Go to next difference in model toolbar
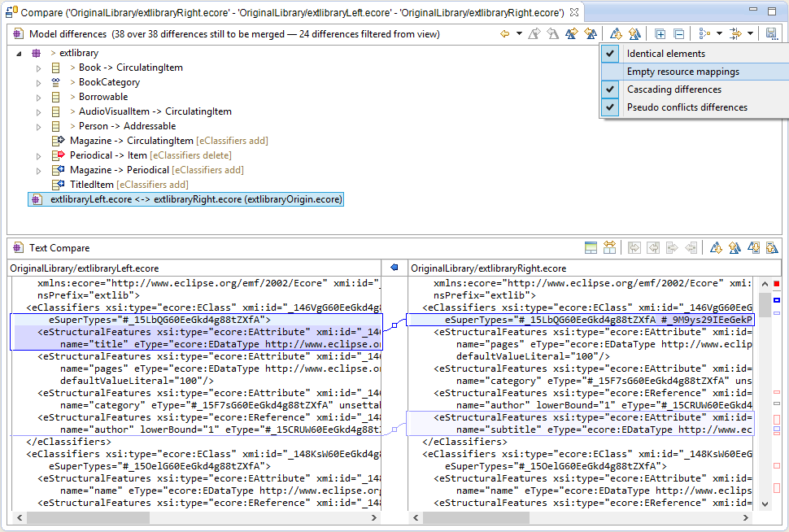 click(x=616, y=34)
